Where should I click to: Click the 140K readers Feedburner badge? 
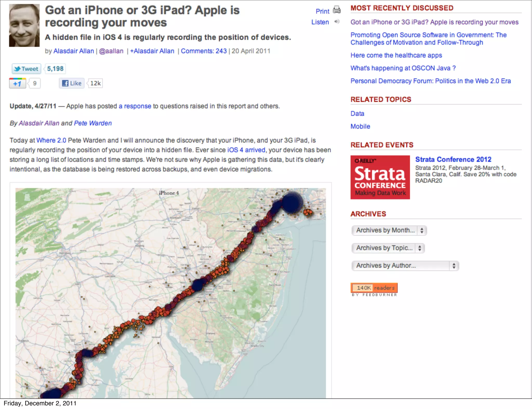point(374,288)
